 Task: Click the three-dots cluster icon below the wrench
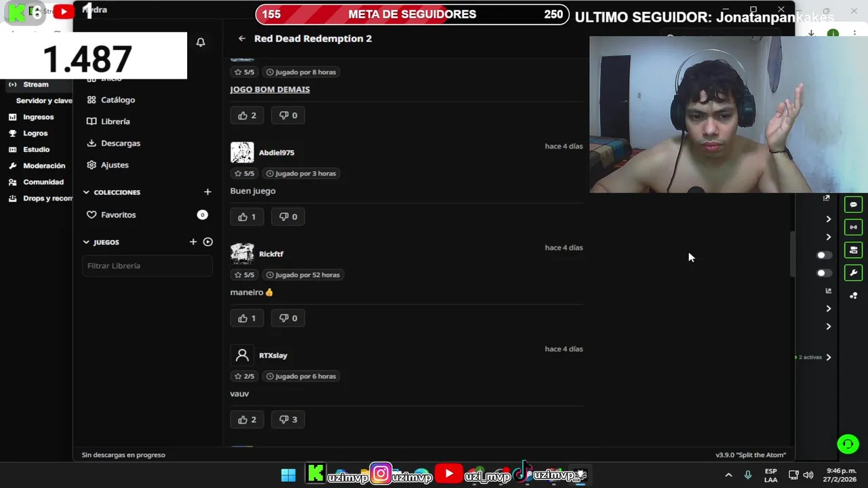[x=853, y=296]
